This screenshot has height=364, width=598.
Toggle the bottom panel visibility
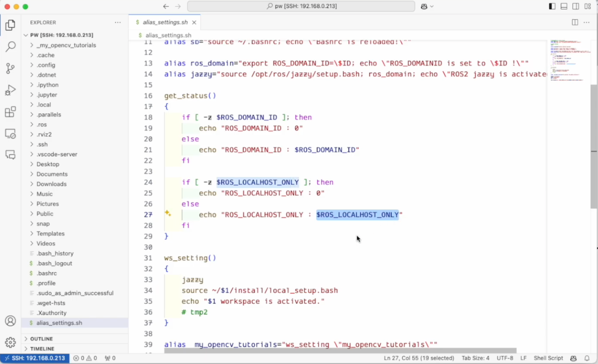click(564, 6)
